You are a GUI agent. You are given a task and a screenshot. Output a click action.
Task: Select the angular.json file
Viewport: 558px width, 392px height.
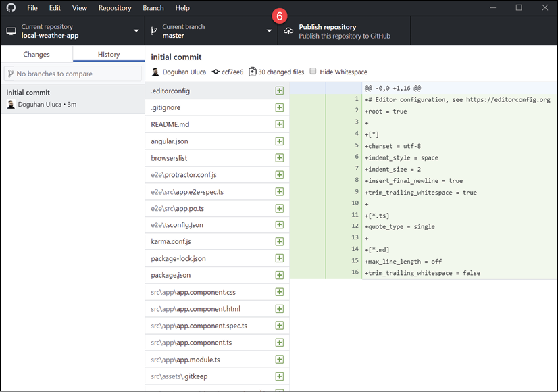tap(217, 141)
